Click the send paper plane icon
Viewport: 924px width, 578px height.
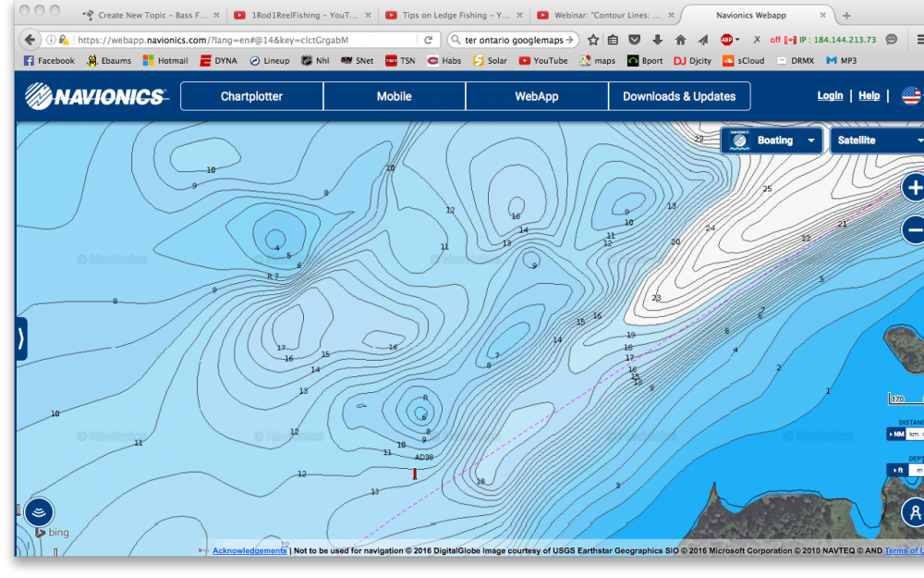pos(703,40)
